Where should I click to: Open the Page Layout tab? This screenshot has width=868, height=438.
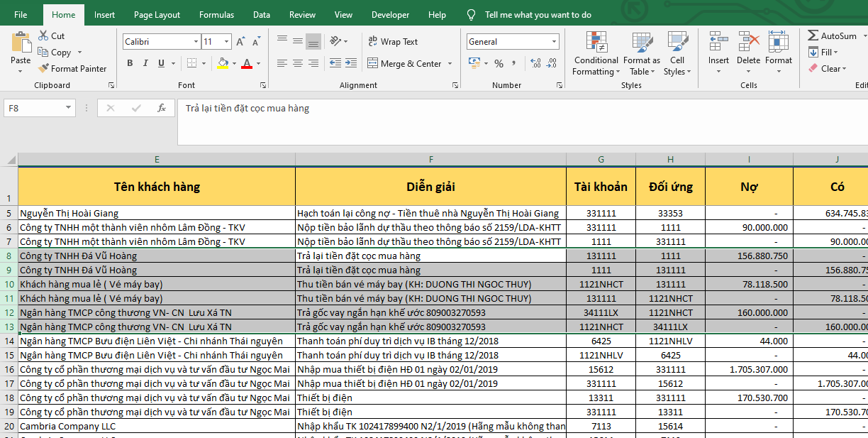(x=157, y=15)
